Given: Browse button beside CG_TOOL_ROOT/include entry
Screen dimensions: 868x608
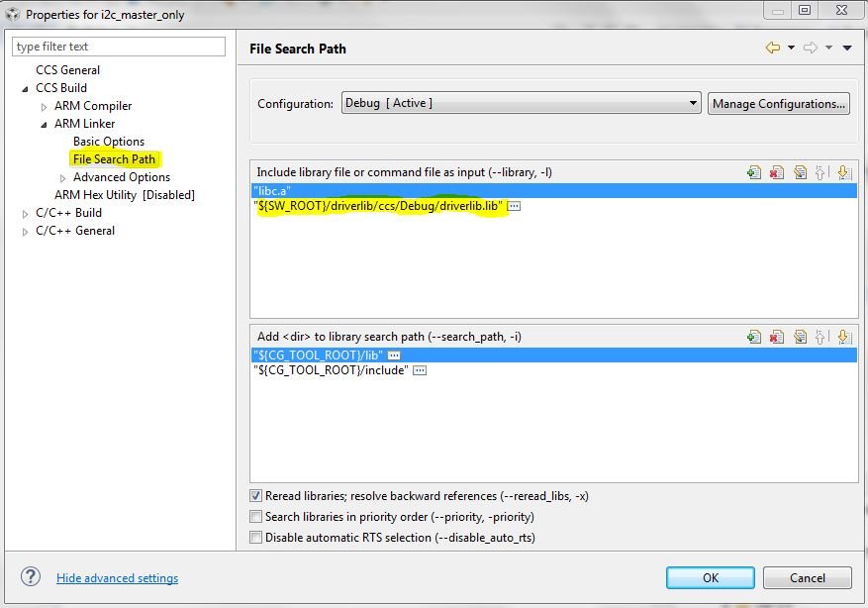Looking at the screenshot, I should [x=420, y=370].
